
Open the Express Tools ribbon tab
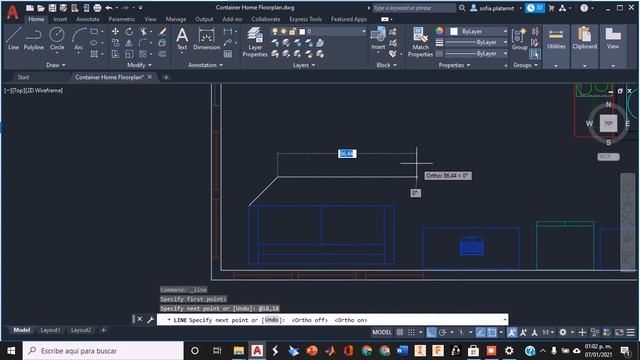tap(305, 19)
